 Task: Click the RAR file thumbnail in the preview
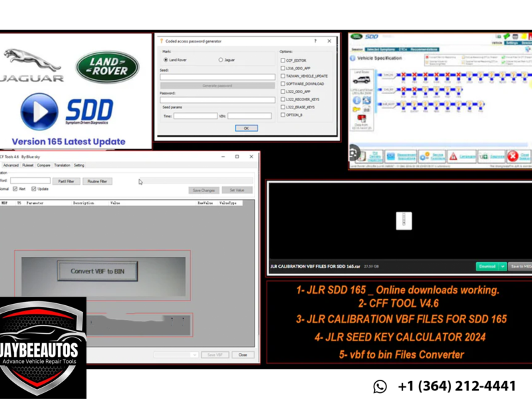(x=403, y=221)
